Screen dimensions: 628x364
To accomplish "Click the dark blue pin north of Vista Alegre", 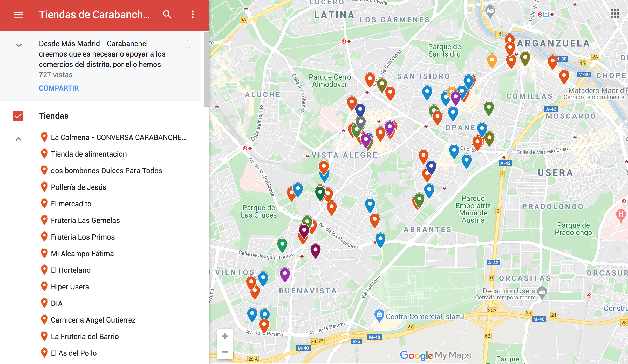I will click(360, 110).
